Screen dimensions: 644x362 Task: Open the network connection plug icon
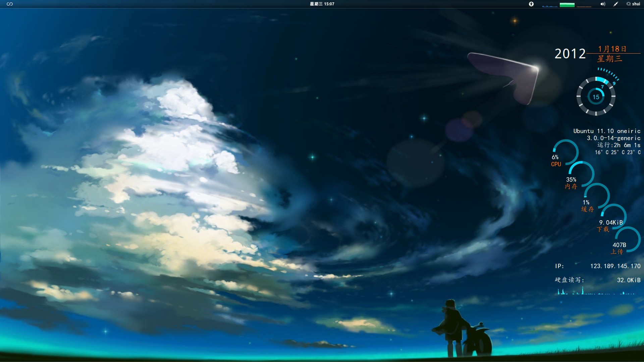[x=616, y=4]
